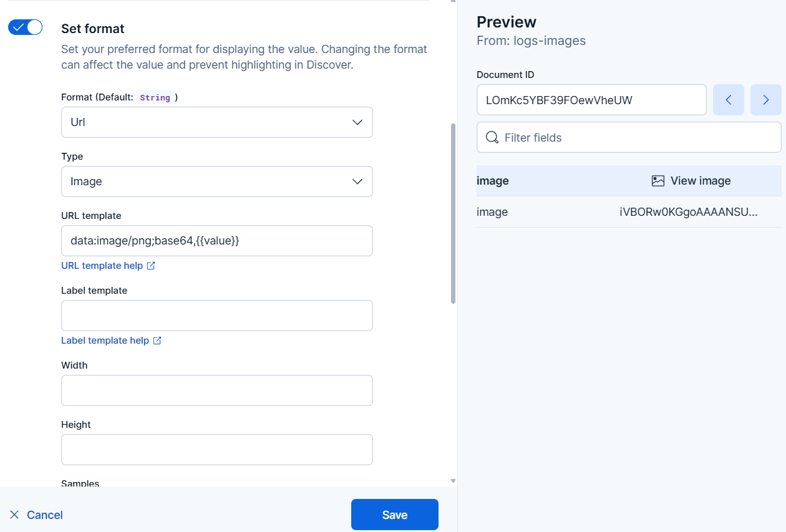
Task: Go to next document with right chevron
Action: (765, 99)
